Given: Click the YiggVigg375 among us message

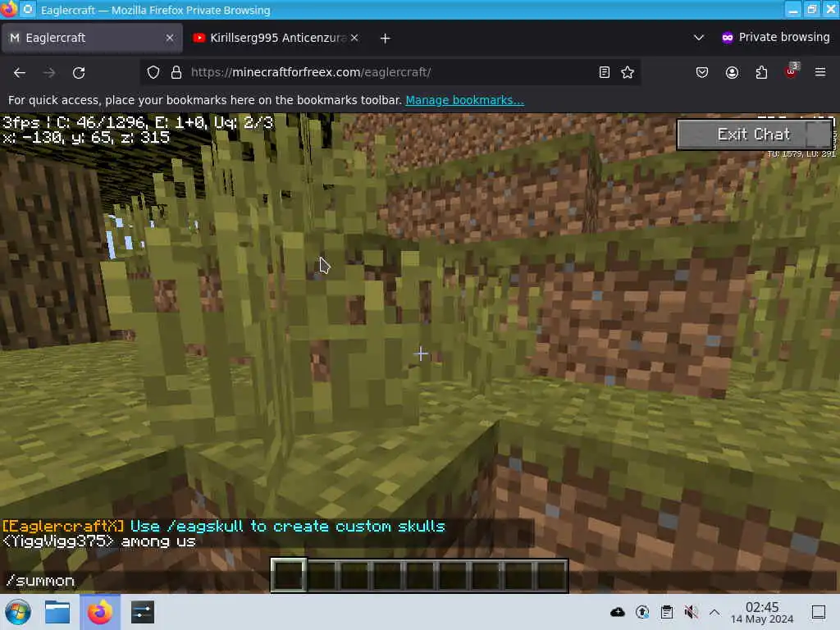Looking at the screenshot, I should [x=99, y=541].
